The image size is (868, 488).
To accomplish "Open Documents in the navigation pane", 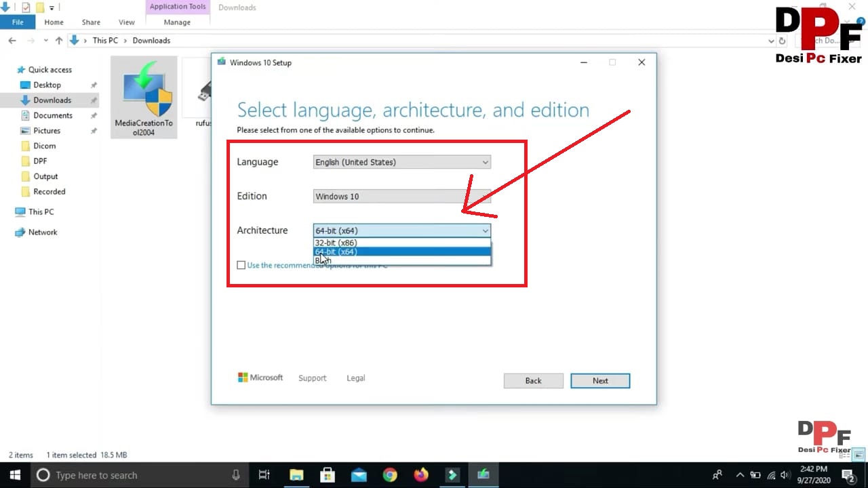I will click(53, 115).
